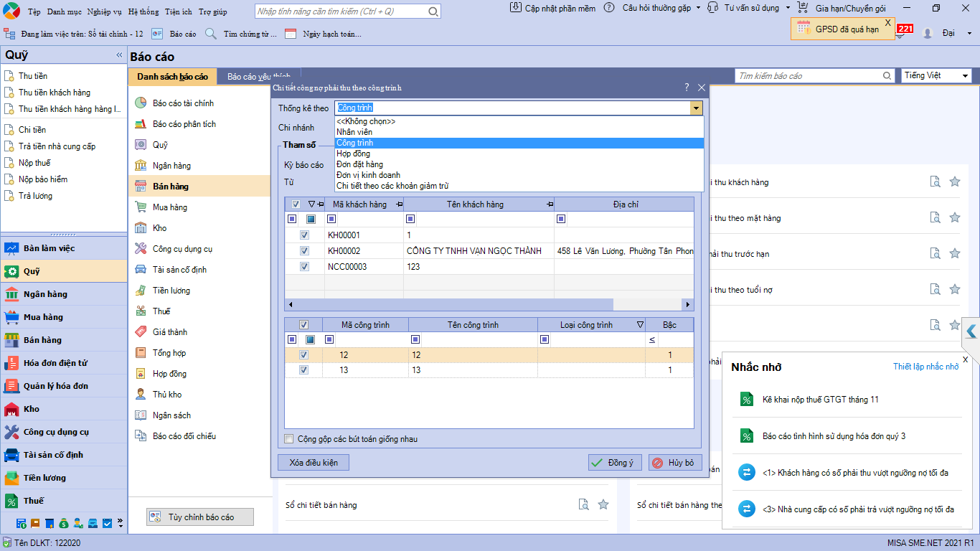Preview Sổ chi tiết bán hàng report
Screen dimensions: 980x551
(584, 504)
